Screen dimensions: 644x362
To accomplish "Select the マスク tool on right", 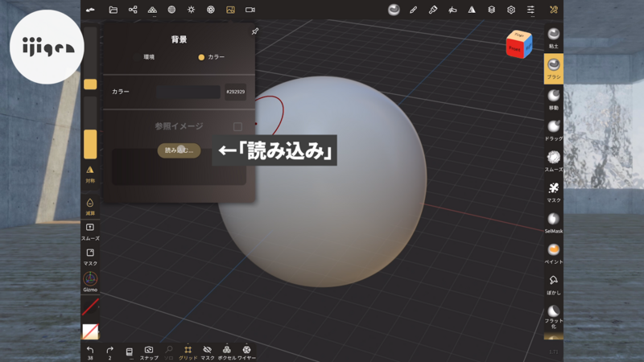I will point(554,192).
